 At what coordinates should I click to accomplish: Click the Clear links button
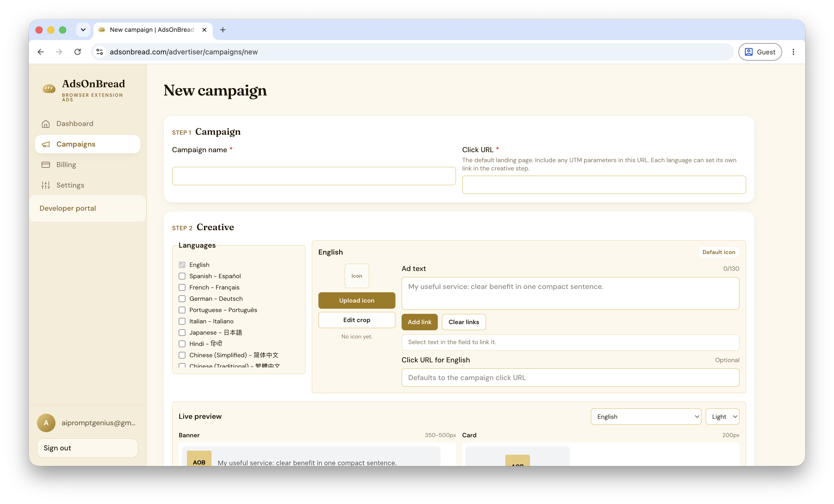coord(464,322)
